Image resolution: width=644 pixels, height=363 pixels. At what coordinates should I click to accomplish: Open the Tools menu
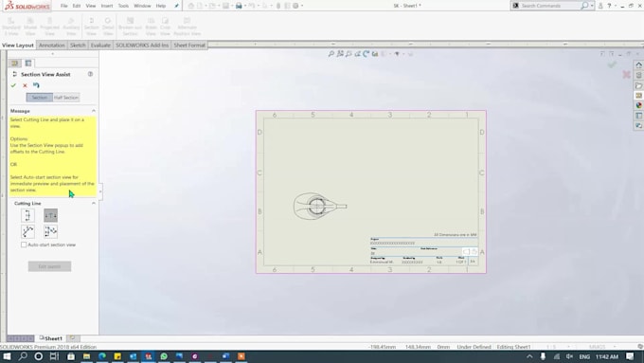coord(123,6)
